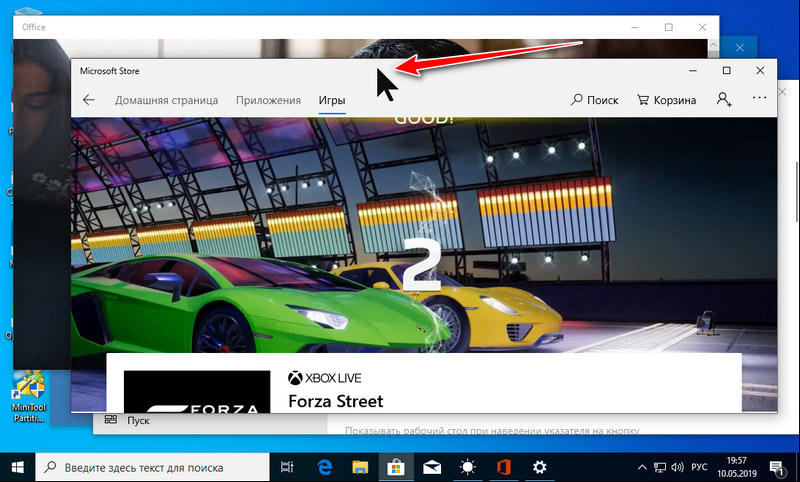Image resolution: width=800 pixels, height=482 pixels.
Task: Open the sun-shaped taskbar app icon
Action: [467, 467]
